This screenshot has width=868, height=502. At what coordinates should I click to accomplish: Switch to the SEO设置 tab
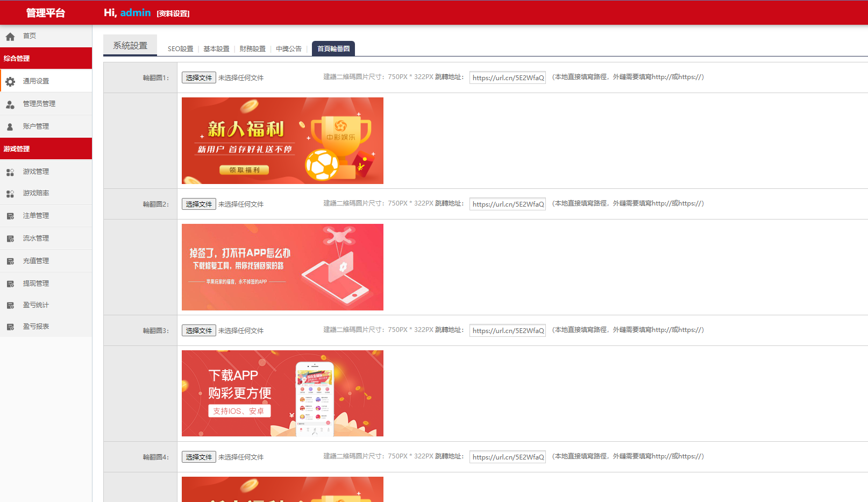pos(180,48)
